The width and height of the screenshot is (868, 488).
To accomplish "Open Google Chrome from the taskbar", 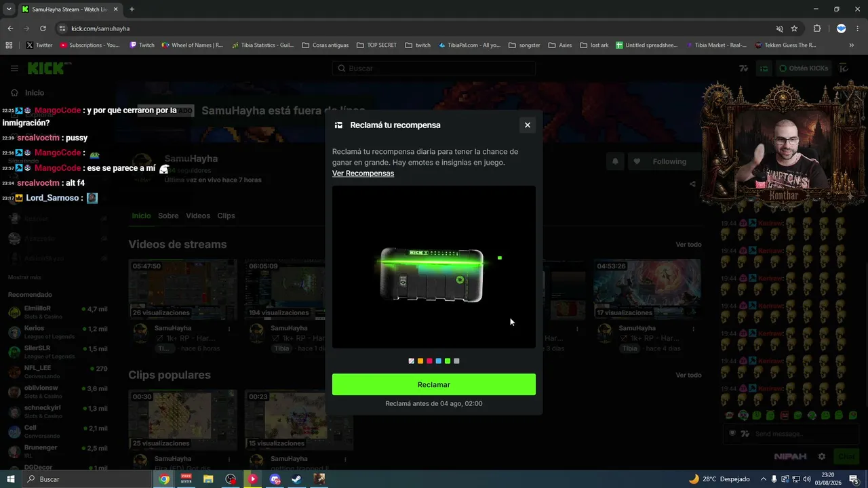I will [164, 479].
